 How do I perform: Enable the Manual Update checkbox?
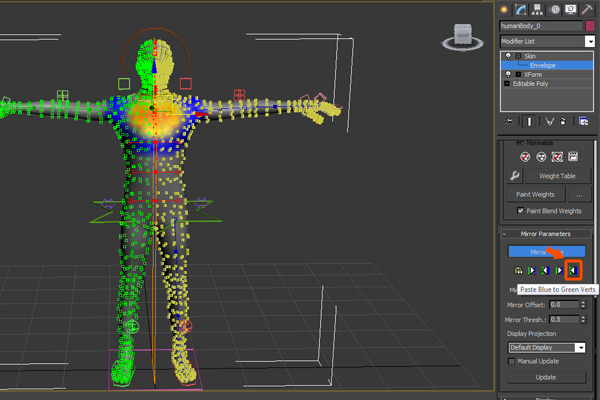511,361
